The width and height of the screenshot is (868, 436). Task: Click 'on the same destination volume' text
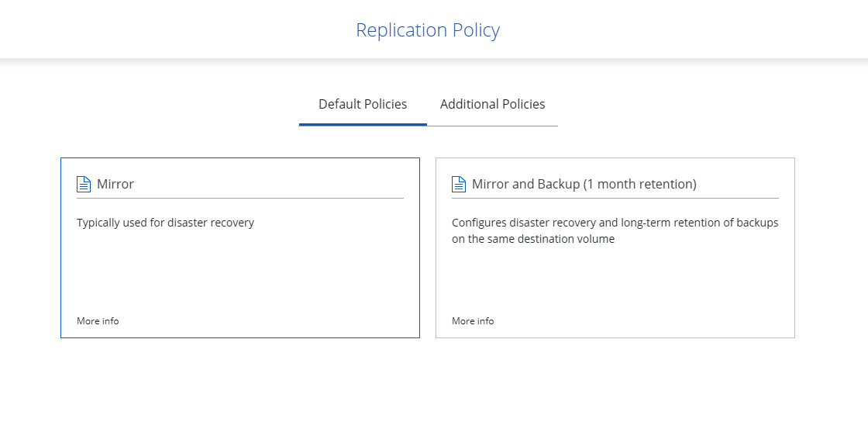(x=533, y=239)
